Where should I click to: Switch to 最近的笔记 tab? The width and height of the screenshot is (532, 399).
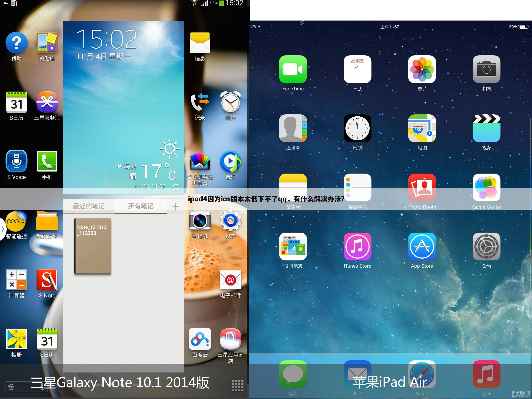pos(89,206)
